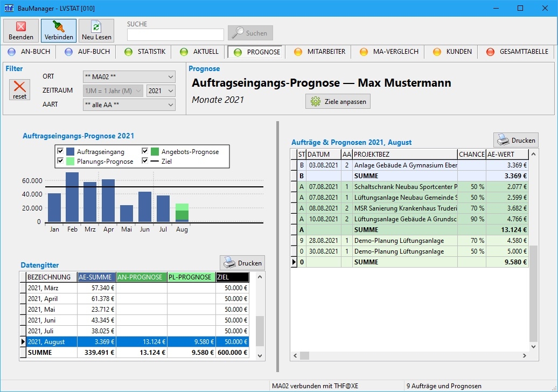This screenshot has width=558, height=392.
Task: Print the Aufträge & Prognosen table
Action: tap(515, 140)
